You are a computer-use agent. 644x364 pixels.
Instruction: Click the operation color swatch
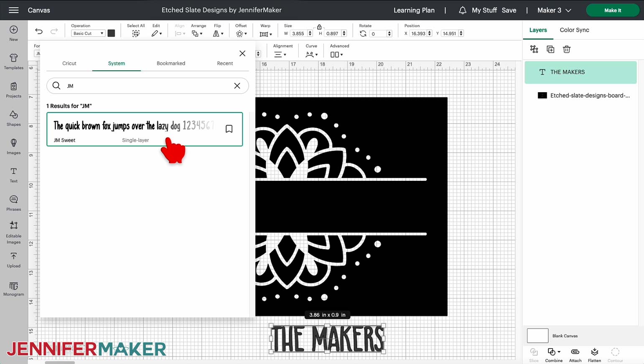[111, 33]
